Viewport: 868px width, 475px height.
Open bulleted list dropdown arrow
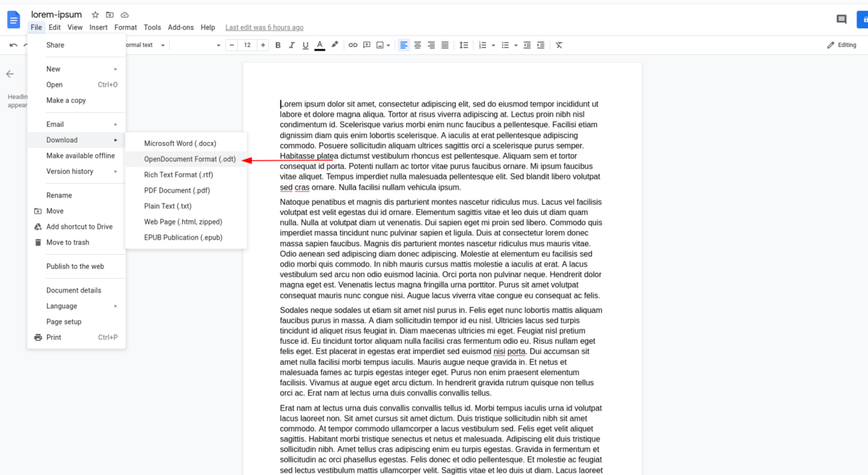click(516, 45)
